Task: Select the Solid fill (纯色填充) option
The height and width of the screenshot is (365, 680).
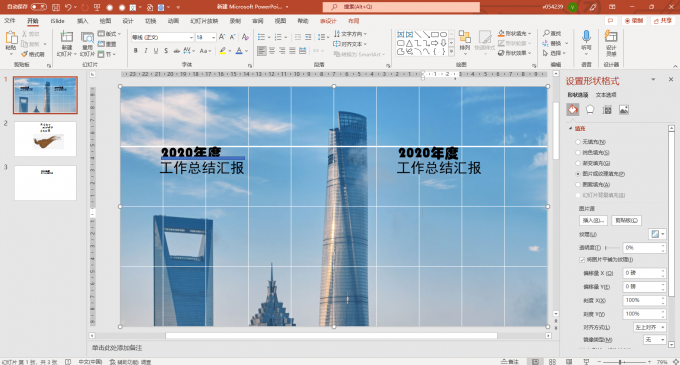Action: (578, 153)
